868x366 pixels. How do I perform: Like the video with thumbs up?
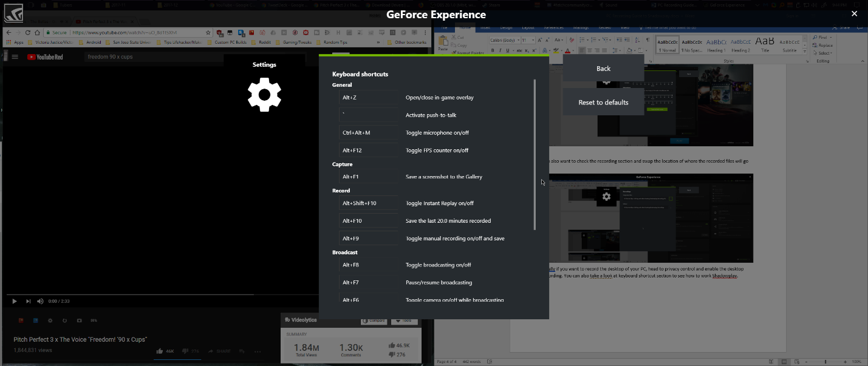160,351
